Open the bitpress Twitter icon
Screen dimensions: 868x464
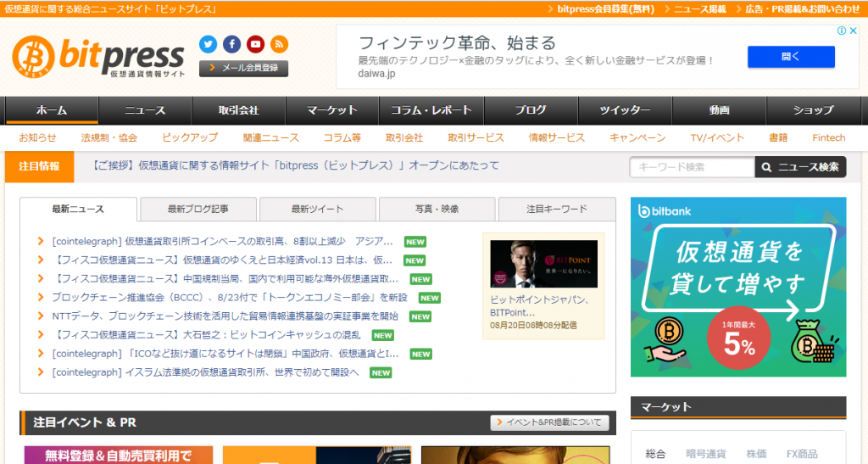209,44
